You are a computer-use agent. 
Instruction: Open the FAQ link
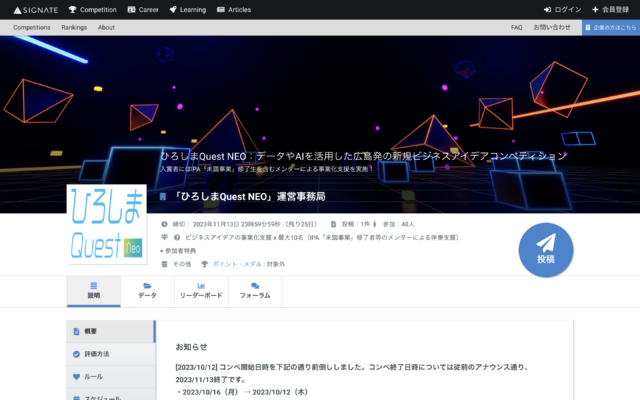pyautogui.click(x=516, y=27)
